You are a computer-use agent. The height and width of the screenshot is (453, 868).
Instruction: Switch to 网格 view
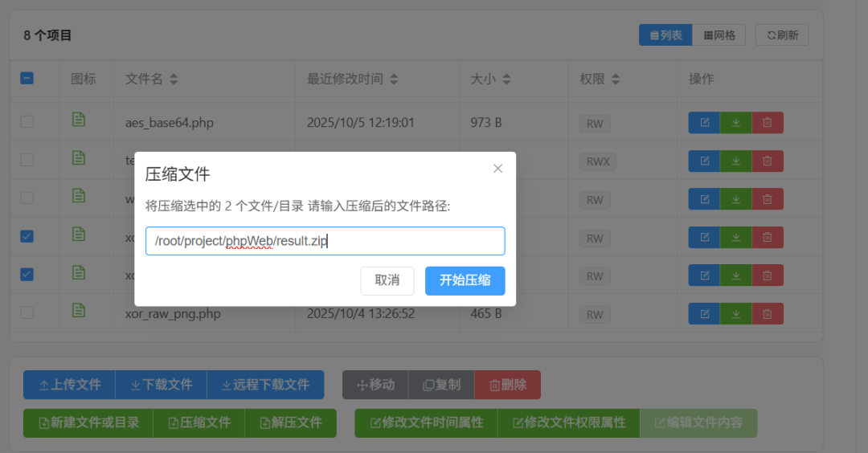pyautogui.click(x=719, y=35)
